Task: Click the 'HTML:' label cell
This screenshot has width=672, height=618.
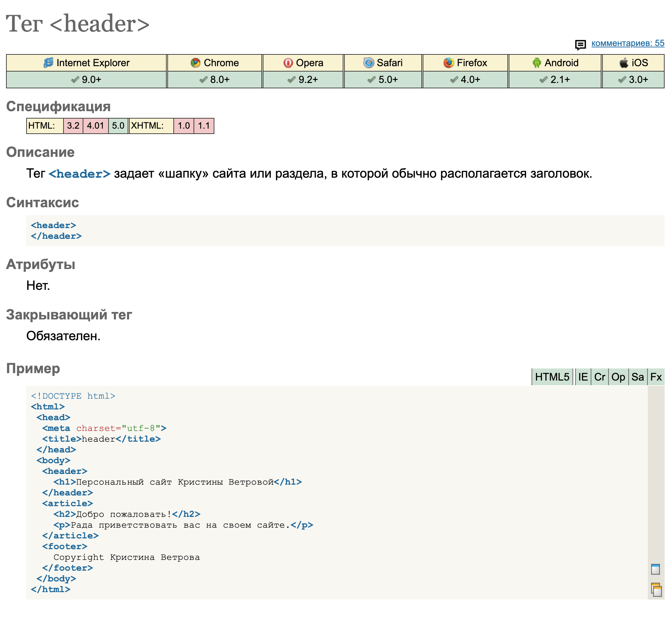Action: (x=45, y=126)
